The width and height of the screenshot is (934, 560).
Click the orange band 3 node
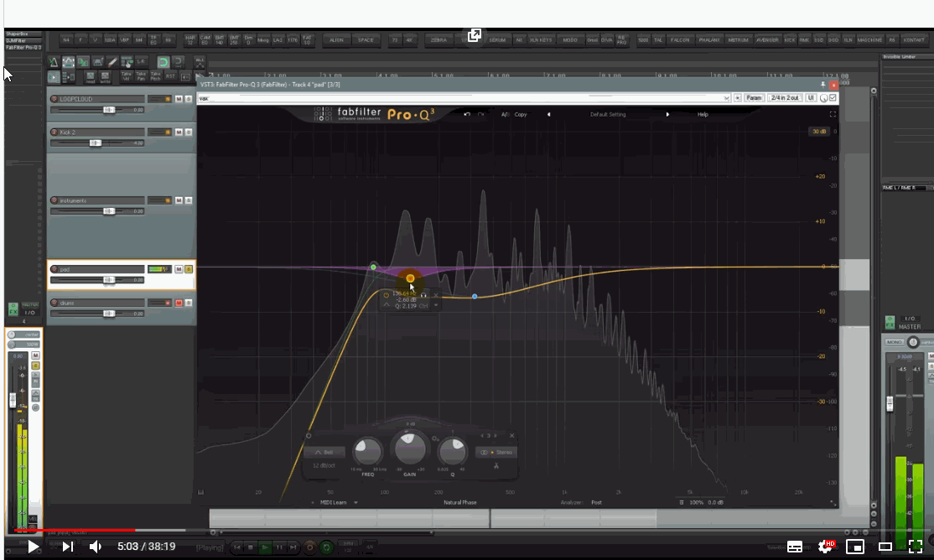point(410,278)
